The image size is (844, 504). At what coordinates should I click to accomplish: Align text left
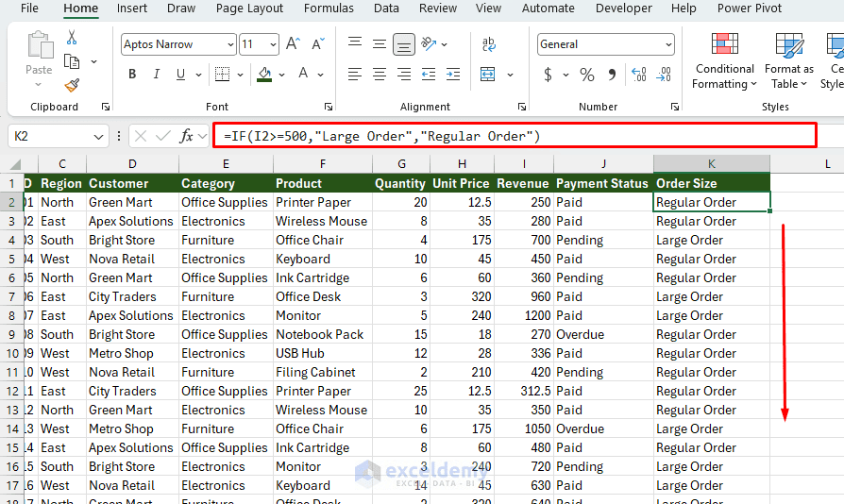355,75
